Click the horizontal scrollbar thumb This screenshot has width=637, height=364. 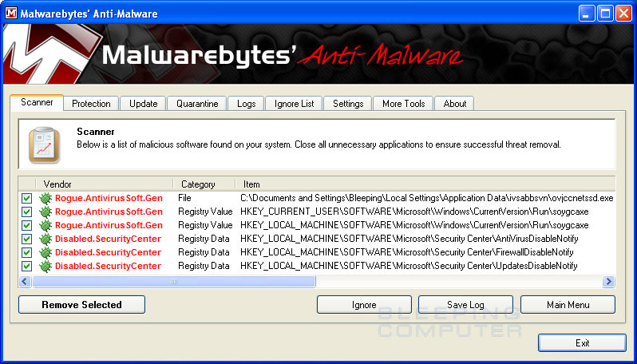pyautogui.click(x=174, y=281)
